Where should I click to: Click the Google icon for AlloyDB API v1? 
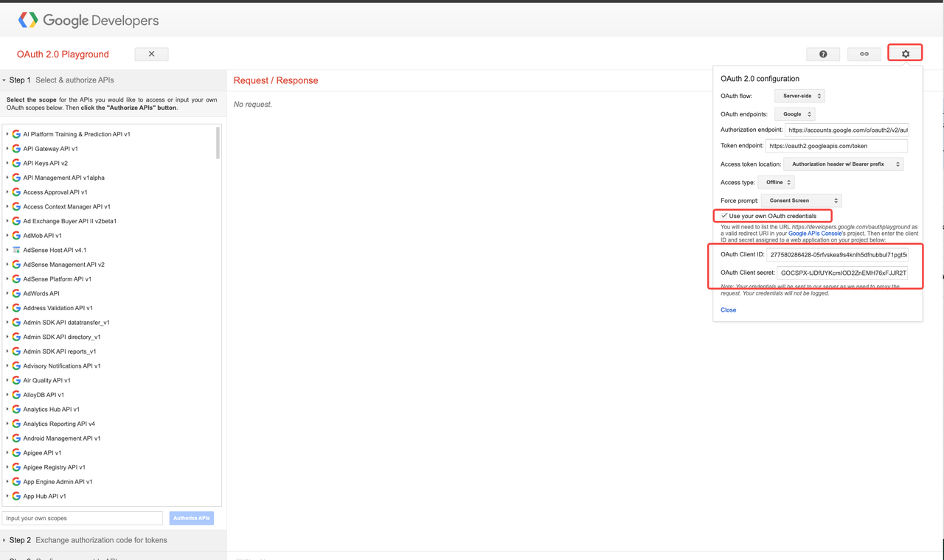click(x=16, y=395)
